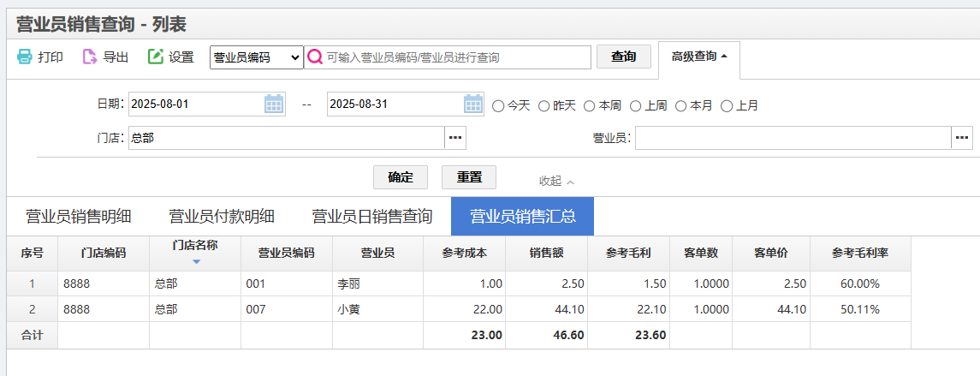
Task: Click the export icon for 导出
Action: pyautogui.click(x=90, y=57)
